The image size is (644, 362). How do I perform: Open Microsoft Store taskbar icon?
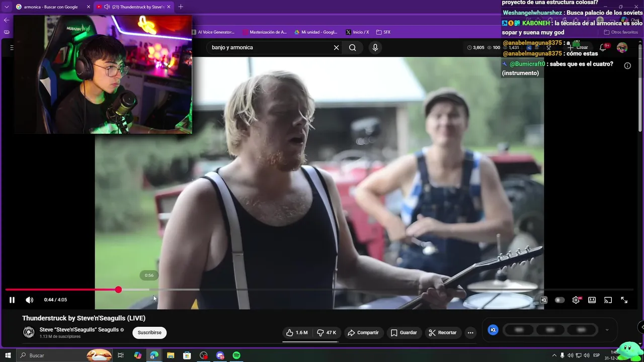(x=187, y=355)
